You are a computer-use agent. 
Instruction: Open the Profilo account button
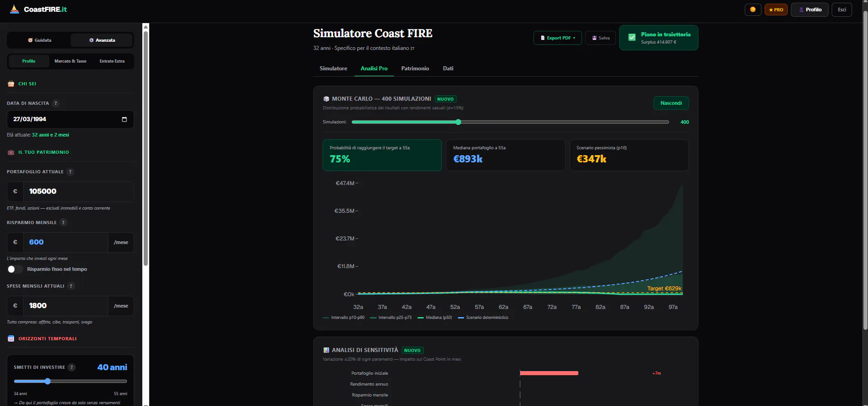click(x=810, y=10)
